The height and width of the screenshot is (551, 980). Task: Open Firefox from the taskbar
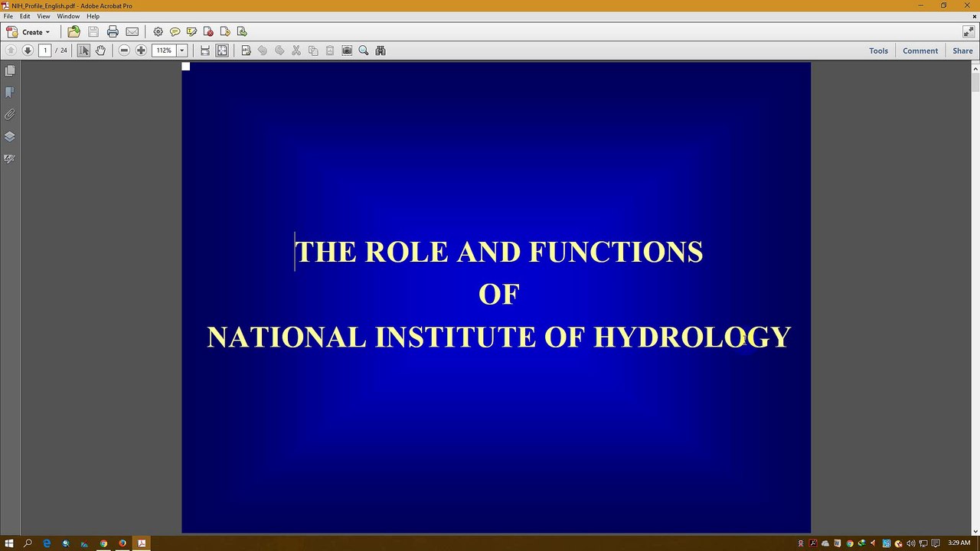122,543
